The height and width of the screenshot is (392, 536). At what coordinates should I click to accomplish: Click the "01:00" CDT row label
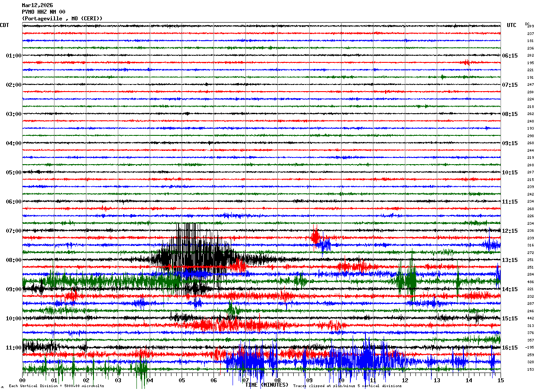pos(14,56)
